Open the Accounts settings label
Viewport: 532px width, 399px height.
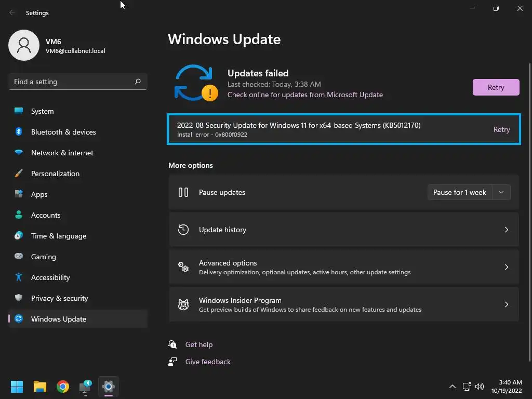(46, 215)
